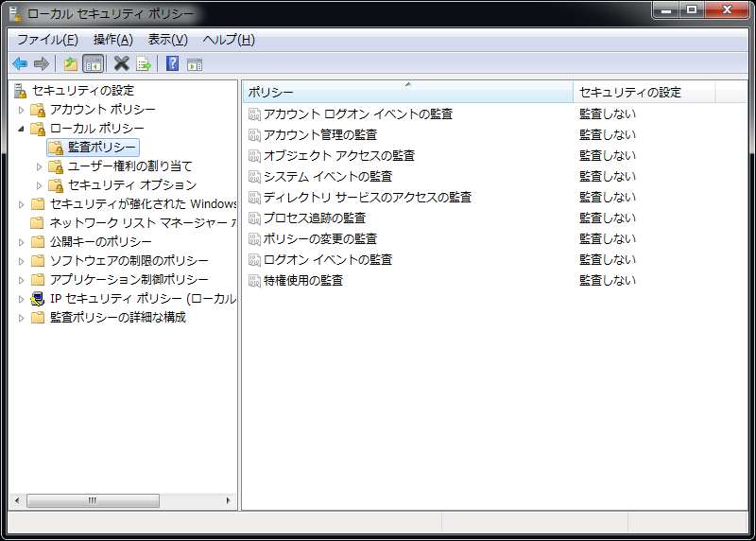756x541 pixels.
Task: Expand the 公開キーのポリシー node
Action: tap(21, 242)
